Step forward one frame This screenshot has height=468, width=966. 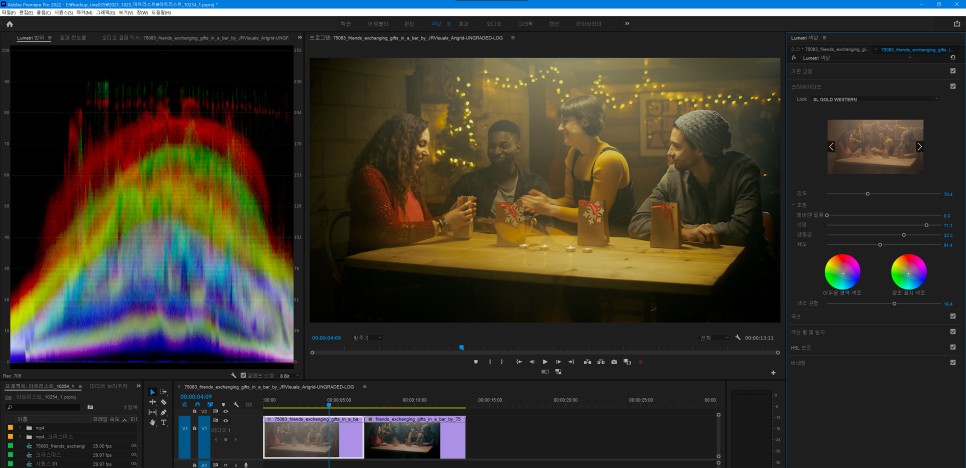558,362
